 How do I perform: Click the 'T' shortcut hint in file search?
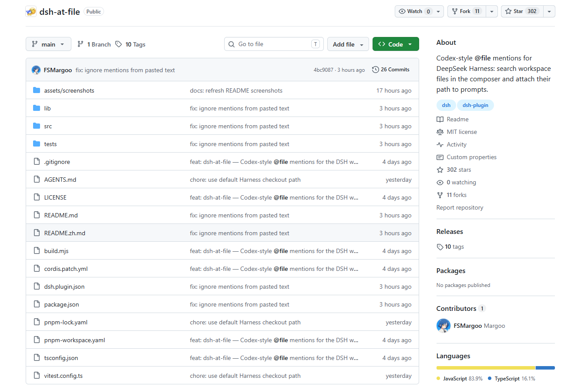pyautogui.click(x=316, y=44)
